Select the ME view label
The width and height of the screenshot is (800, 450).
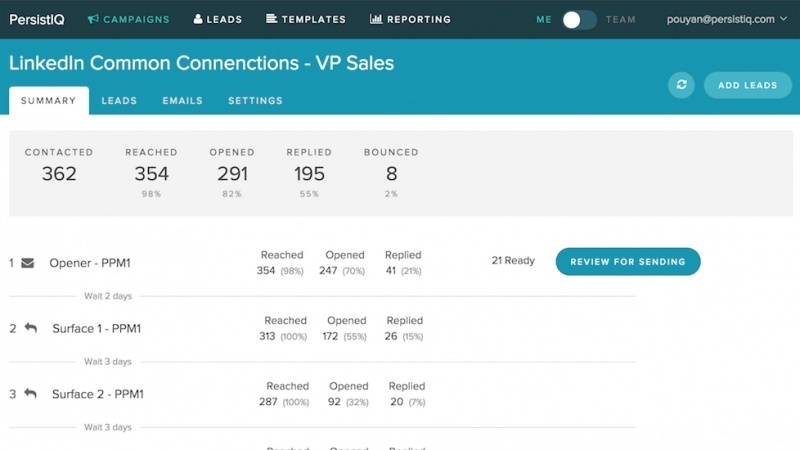coord(544,19)
